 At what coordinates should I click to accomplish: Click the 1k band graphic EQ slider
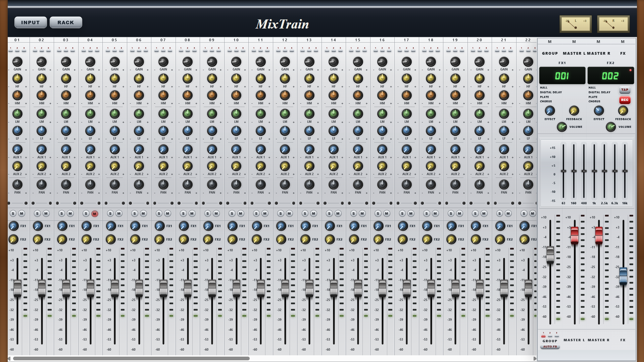point(595,172)
